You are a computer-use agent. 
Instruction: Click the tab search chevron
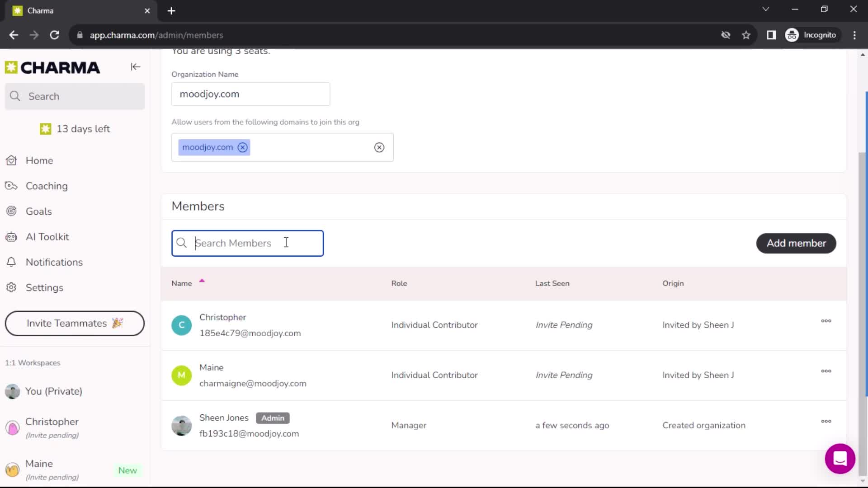765,9
